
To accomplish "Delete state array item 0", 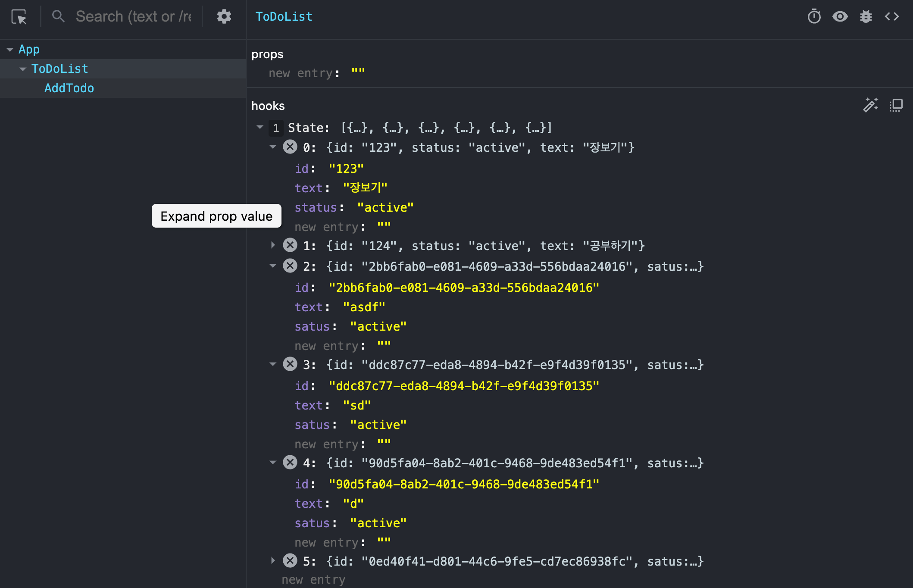I will pyautogui.click(x=290, y=147).
